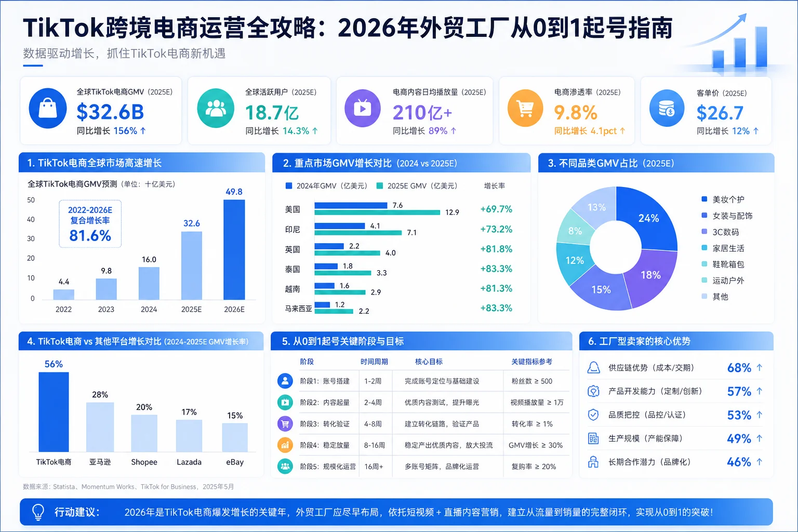Click the 阶段4 稳定放量 orange chart icon
Image resolution: width=798 pixels, height=532 pixels.
pyautogui.click(x=285, y=445)
